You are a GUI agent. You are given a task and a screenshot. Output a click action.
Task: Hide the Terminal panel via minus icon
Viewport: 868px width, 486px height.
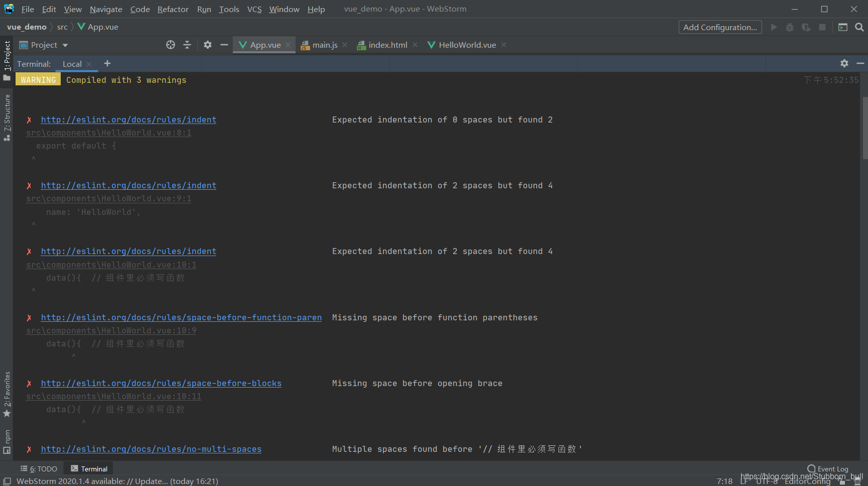(x=860, y=63)
